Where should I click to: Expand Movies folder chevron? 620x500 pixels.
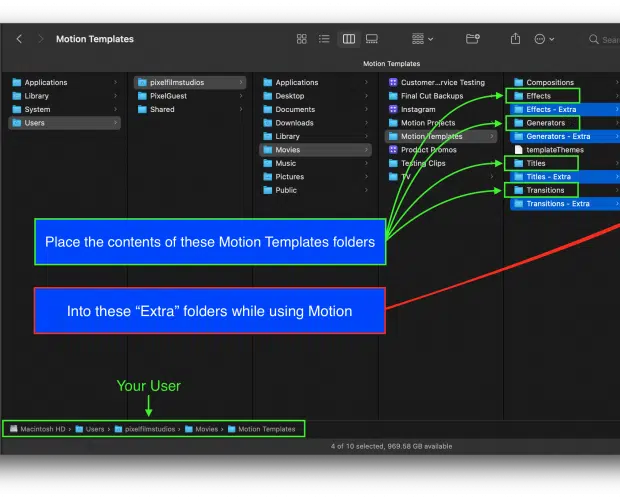click(x=366, y=149)
